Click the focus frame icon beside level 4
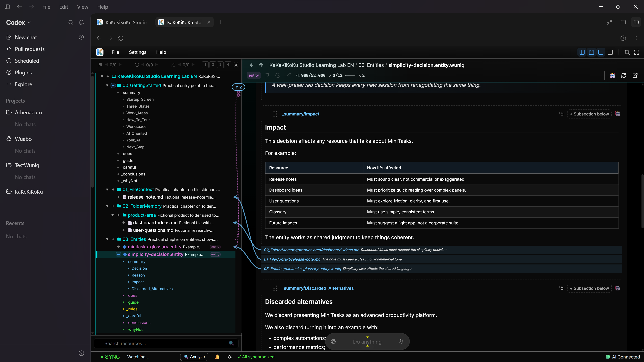The height and width of the screenshot is (362, 644). click(x=236, y=65)
